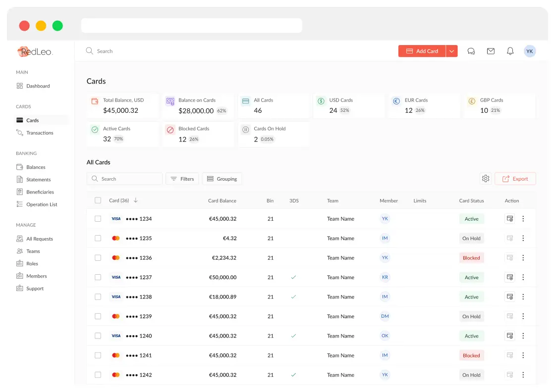This screenshot has width=555, height=392.
Task: Click the On Hold status of card 1235
Action: tap(471, 239)
